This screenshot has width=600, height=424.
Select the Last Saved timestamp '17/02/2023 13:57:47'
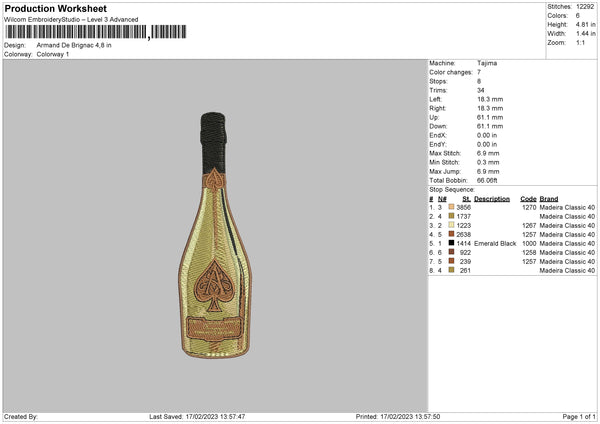point(215,416)
